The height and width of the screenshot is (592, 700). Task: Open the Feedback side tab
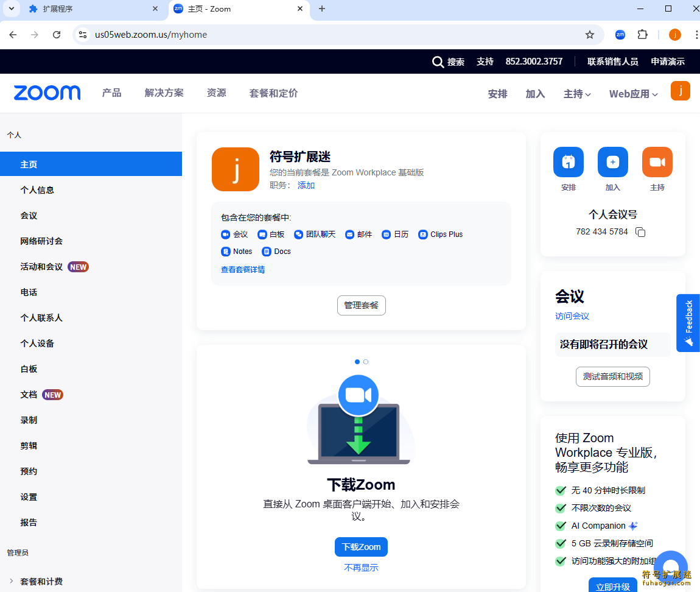click(688, 323)
